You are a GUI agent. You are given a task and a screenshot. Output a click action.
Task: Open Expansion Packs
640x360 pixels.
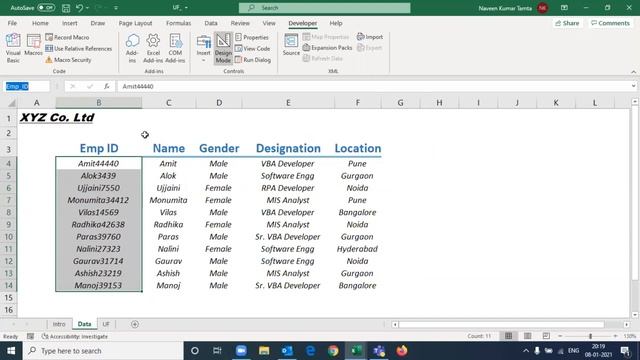(x=327, y=48)
